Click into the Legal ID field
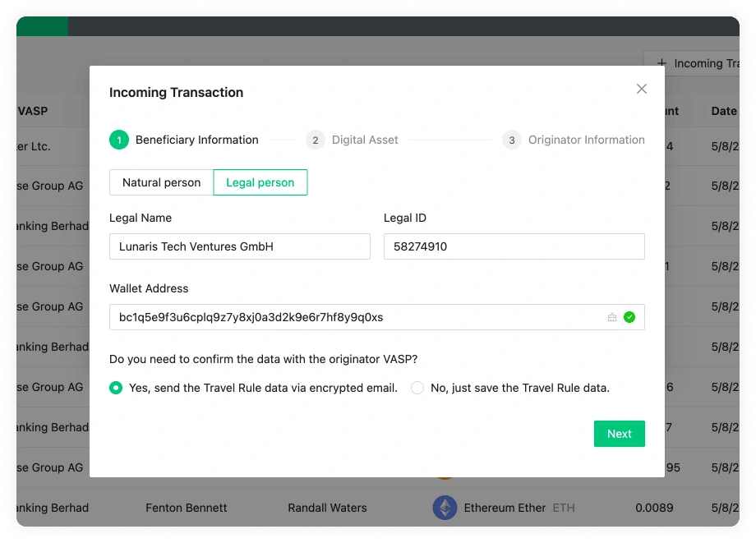 [514, 246]
